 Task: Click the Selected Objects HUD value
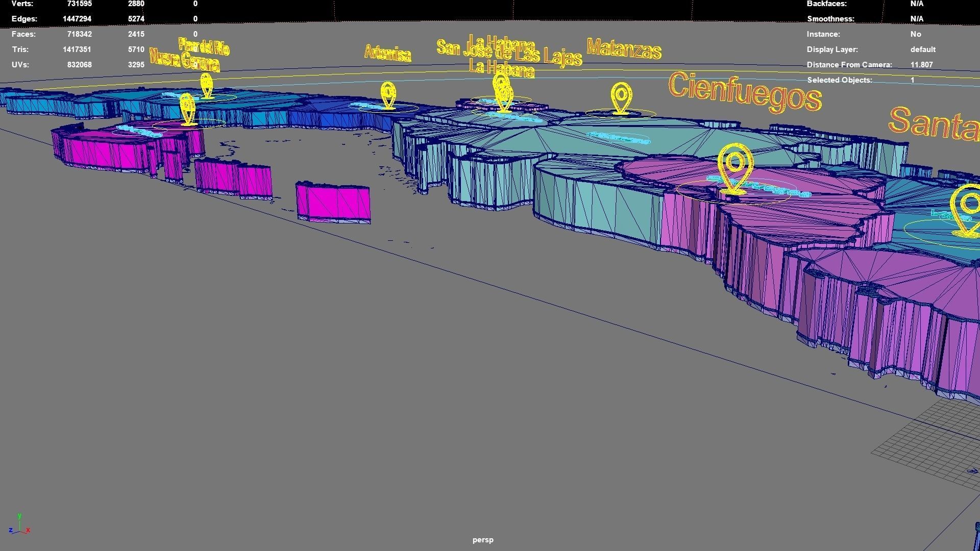912,80
